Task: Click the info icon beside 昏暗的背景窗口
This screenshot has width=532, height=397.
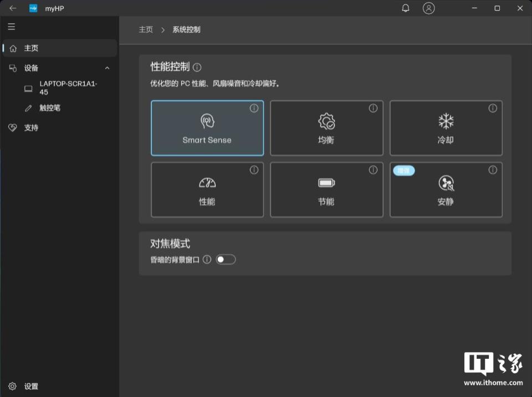Action: pyautogui.click(x=207, y=259)
